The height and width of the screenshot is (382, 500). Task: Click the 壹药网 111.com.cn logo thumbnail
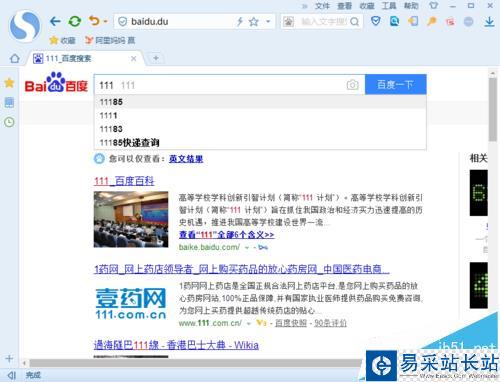tap(131, 303)
